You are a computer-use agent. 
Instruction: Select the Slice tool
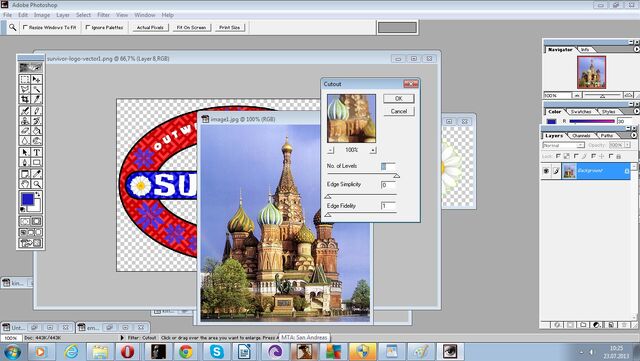(x=36, y=99)
